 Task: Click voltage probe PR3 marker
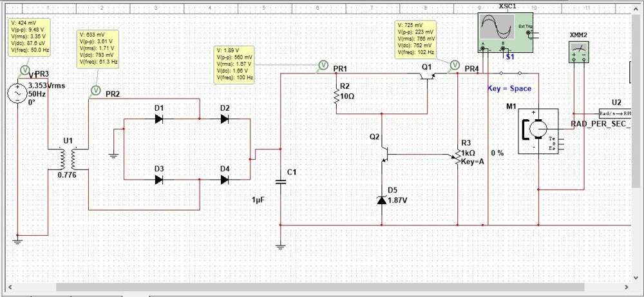click(x=25, y=70)
